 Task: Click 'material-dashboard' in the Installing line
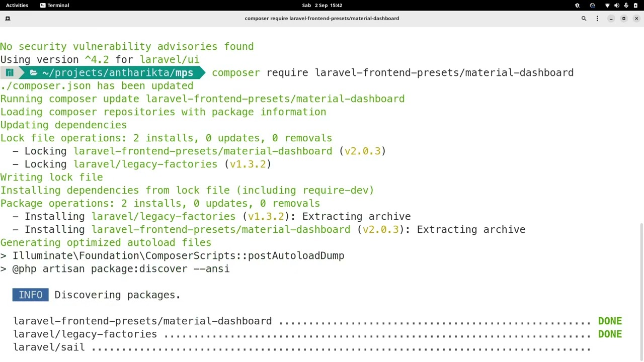[x=296, y=229]
